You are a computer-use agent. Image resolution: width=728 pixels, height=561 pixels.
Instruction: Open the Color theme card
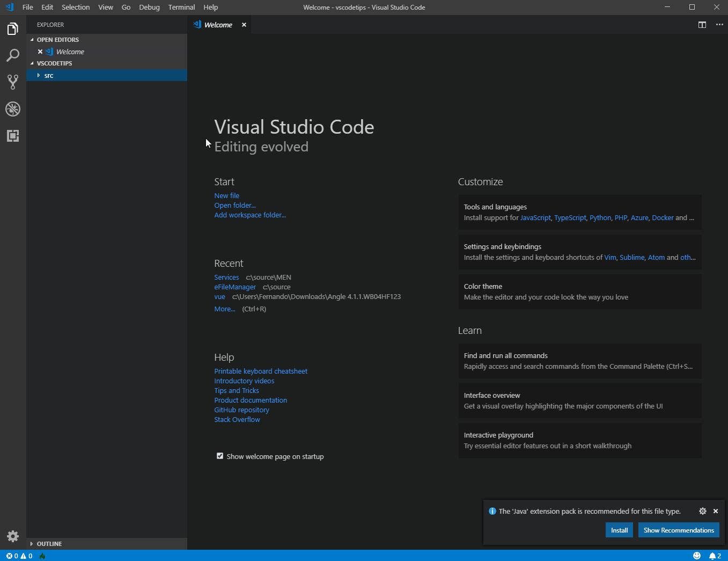coord(580,292)
